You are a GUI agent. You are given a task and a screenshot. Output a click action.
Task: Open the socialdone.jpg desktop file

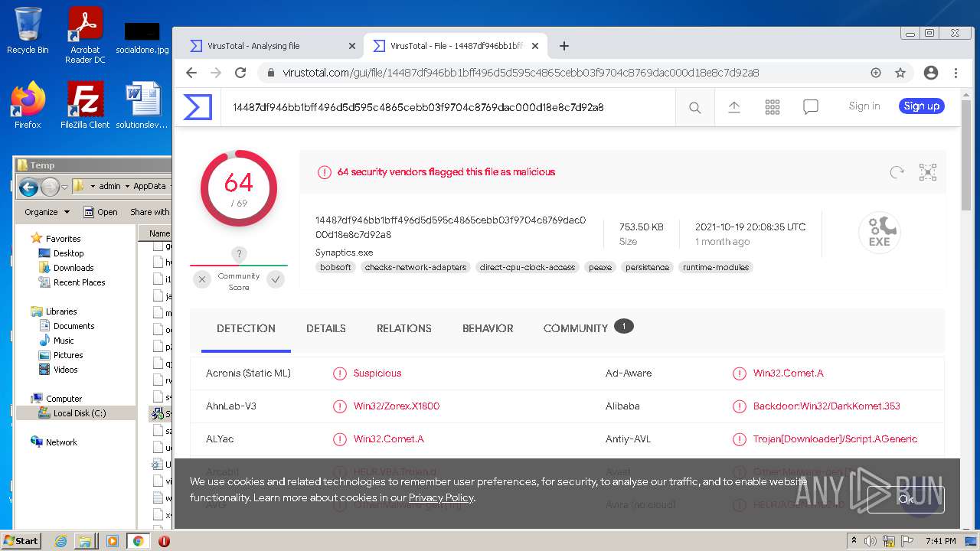(x=142, y=38)
